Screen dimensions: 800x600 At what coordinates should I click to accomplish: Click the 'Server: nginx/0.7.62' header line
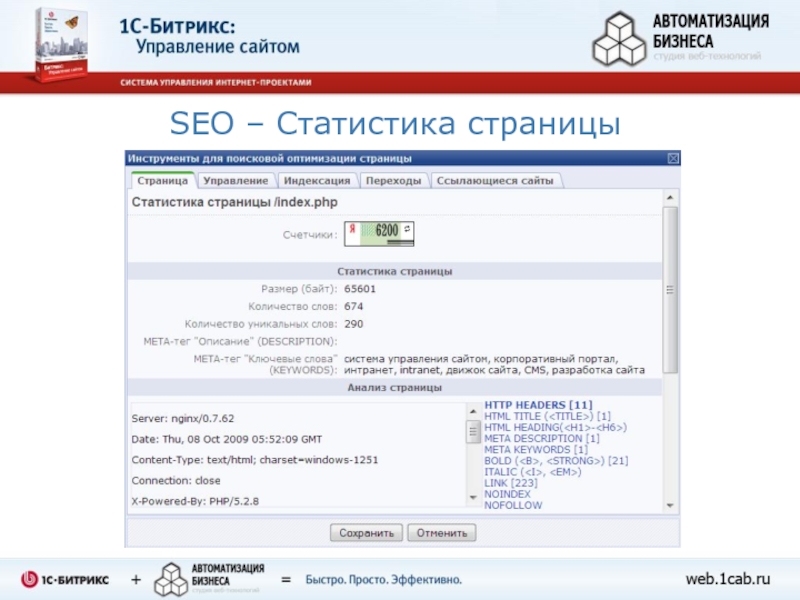click(x=183, y=418)
